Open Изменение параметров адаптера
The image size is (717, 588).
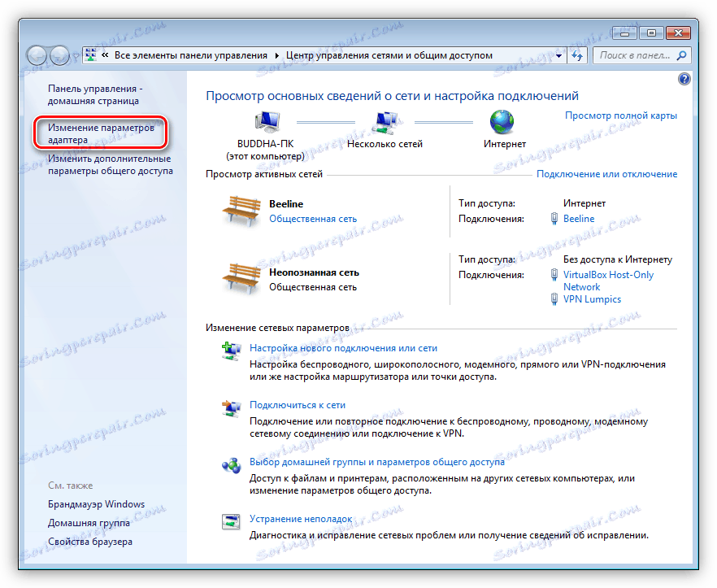pyautogui.click(x=101, y=133)
